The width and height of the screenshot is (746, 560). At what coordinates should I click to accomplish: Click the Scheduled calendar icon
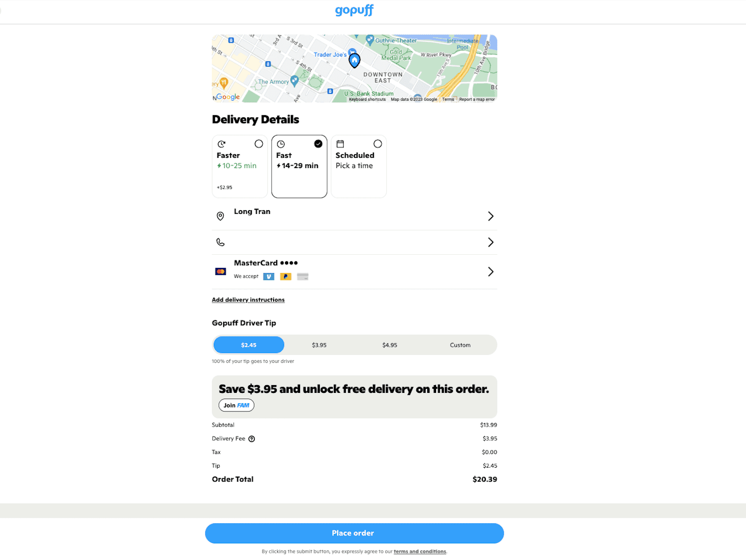[x=340, y=144]
